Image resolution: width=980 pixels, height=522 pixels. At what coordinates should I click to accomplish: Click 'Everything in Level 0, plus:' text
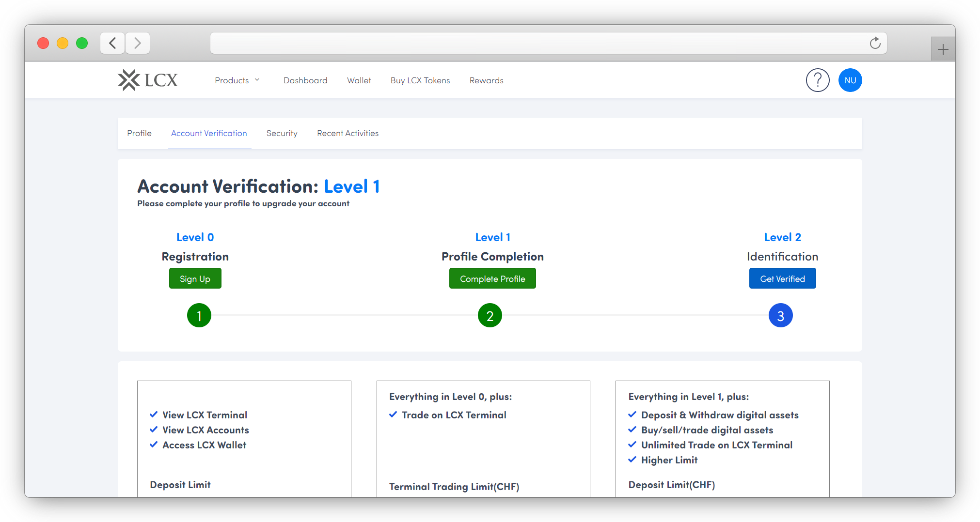click(x=451, y=397)
